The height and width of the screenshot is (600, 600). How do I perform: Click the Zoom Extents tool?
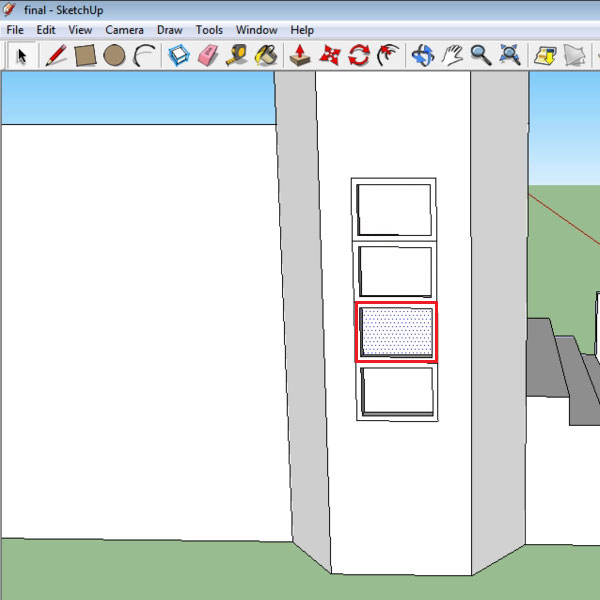point(510,55)
